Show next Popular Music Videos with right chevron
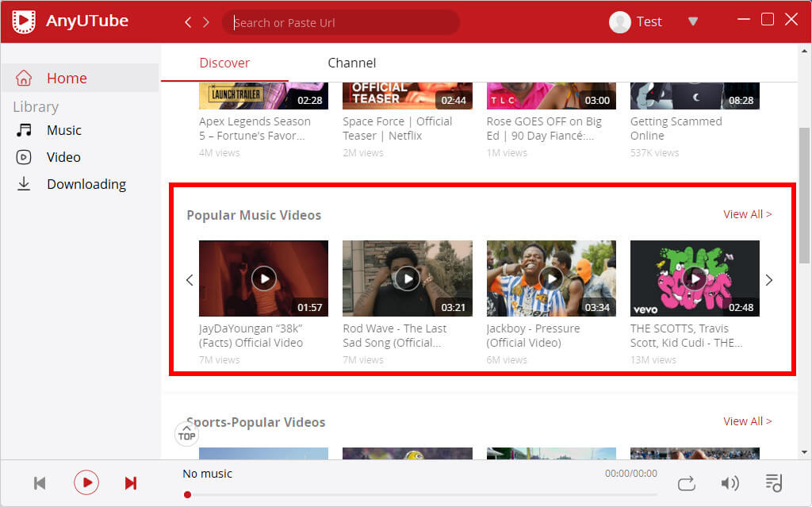Viewport: 812px width, 507px height. click(769, 280)
